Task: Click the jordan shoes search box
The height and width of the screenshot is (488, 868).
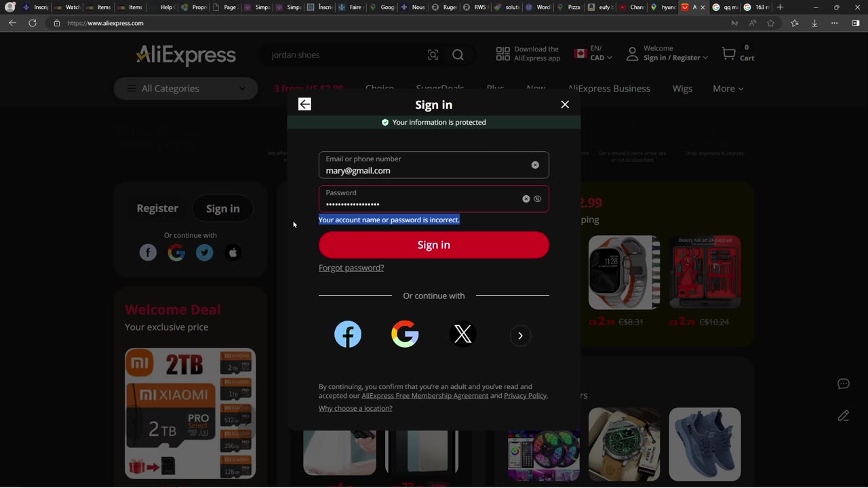Action: [342, 55]
